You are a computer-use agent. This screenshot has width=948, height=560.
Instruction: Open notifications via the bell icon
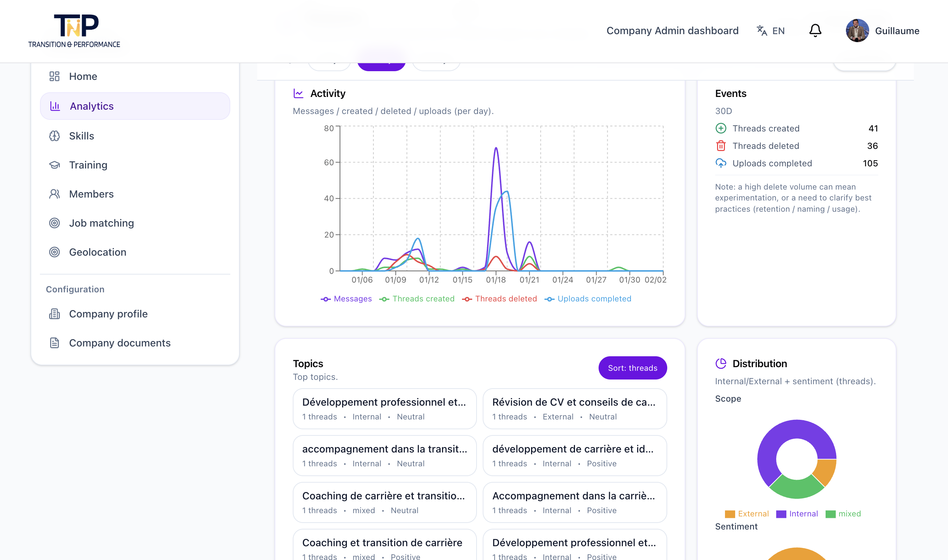[x=815, y=30]
